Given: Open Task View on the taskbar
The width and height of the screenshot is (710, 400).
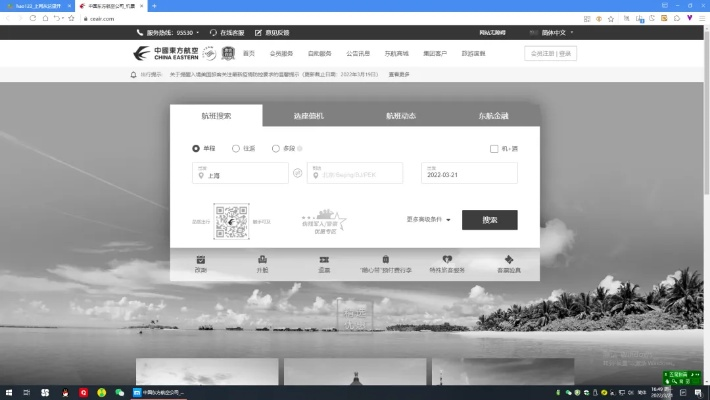Looking at the screenshot, I should point(27,393).
